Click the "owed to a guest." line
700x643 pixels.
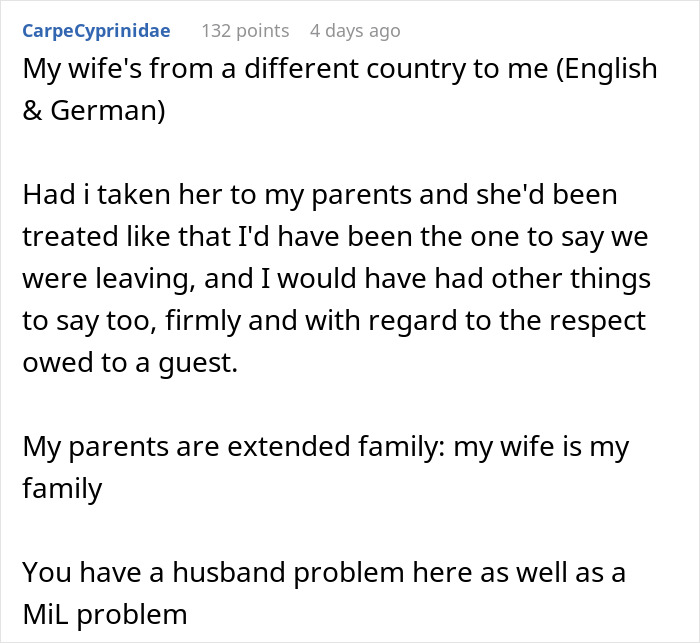pyautogui.click(x=131, y=363)
